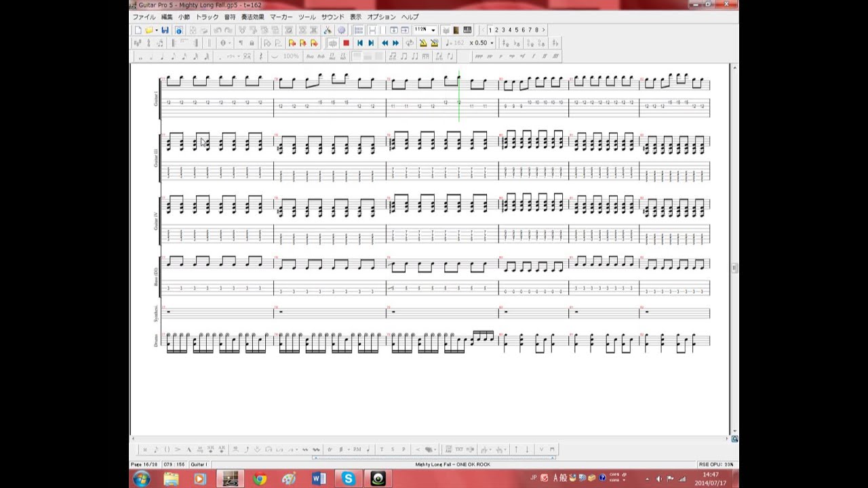Open Skype from the taskbar
This screenshot has height=488, width=868.
348,479
